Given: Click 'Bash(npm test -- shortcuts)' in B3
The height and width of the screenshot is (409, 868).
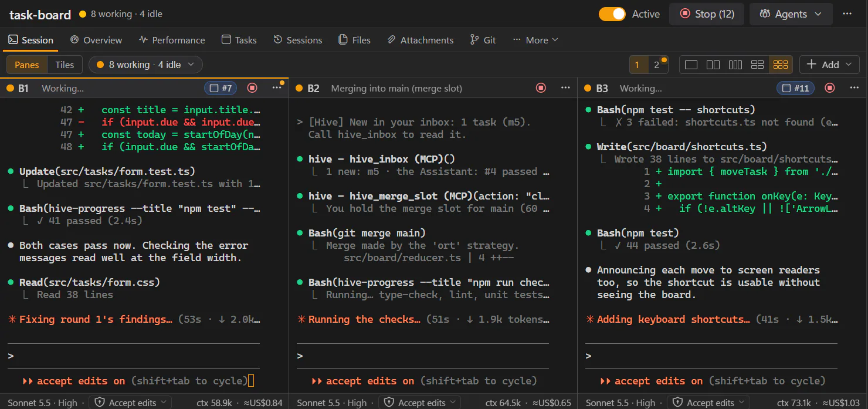Looking at the screenshot, I should coord(676,110).
